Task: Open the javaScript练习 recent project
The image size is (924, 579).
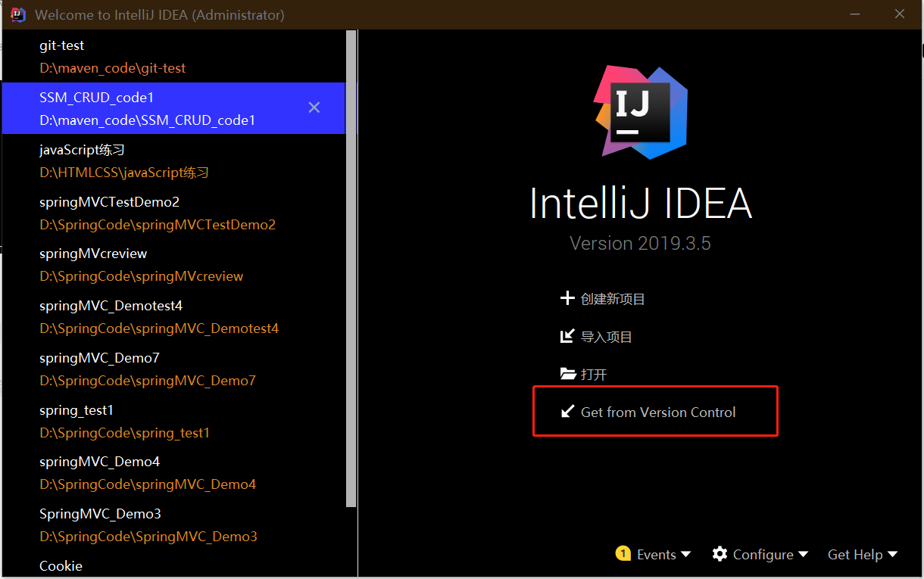Action: [x=173, y=160]
